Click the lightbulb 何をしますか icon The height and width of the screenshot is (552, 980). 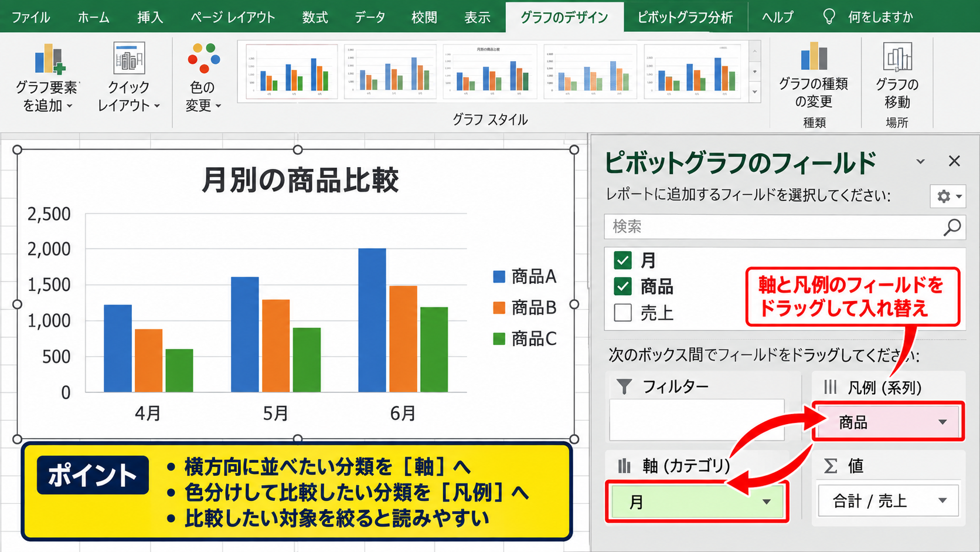[829, 16]
